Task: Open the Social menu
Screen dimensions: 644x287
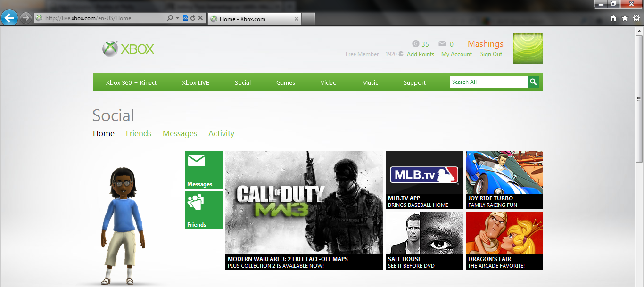Action: (x=243, y=82)
